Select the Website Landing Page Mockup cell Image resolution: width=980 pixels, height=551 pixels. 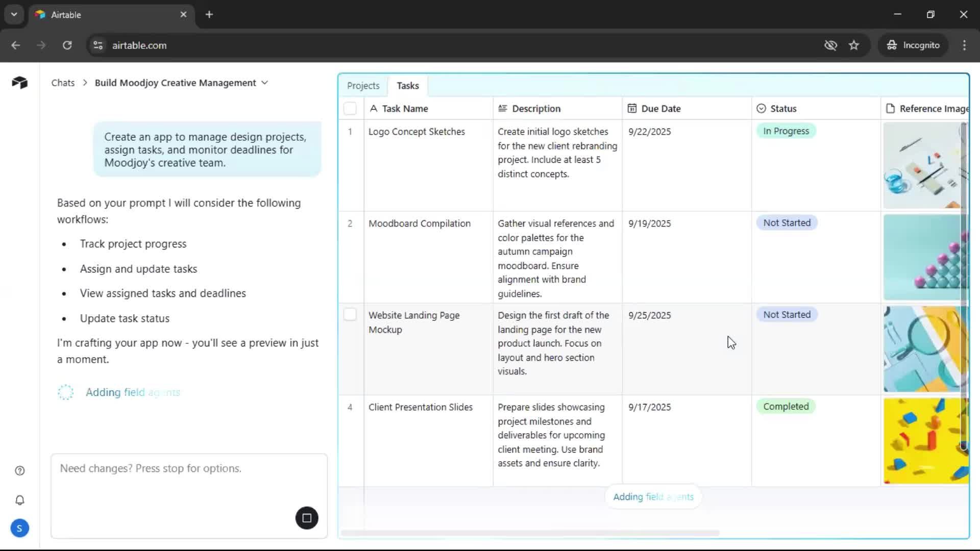point(428,349)
